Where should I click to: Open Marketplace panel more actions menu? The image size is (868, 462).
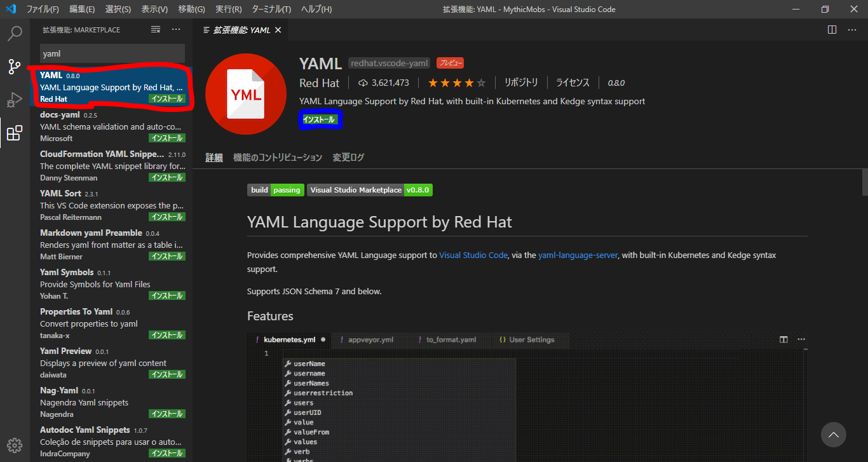coord(176,30)
